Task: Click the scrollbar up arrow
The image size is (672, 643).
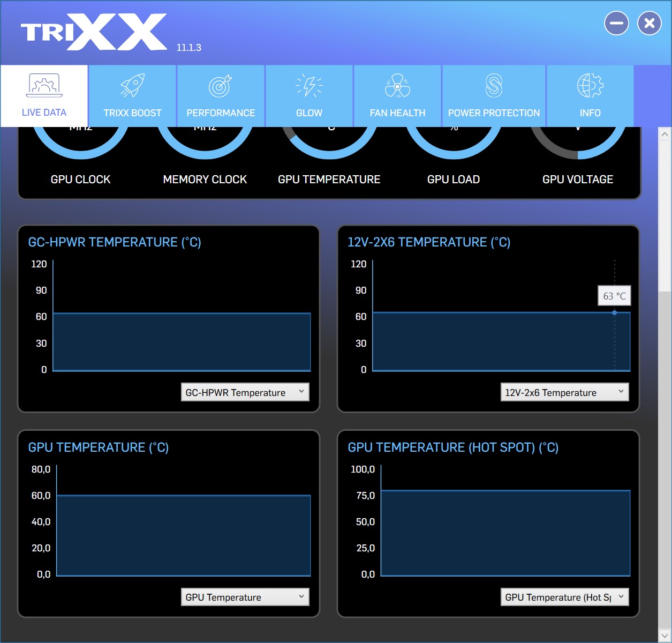Action: 665,134
